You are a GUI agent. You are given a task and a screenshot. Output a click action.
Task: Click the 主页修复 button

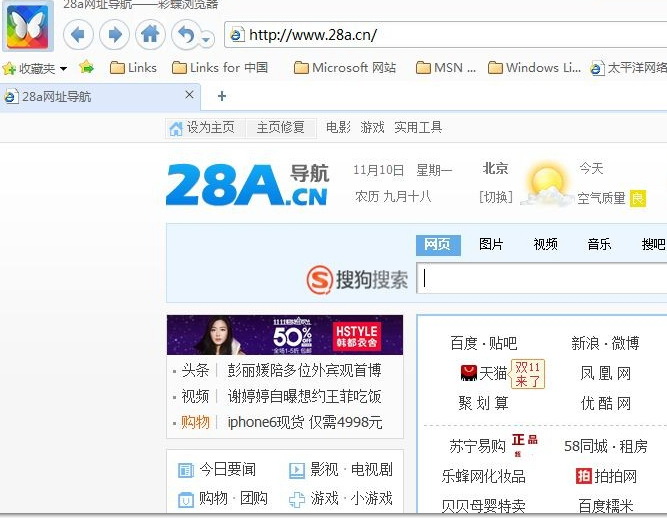point(280,128)
